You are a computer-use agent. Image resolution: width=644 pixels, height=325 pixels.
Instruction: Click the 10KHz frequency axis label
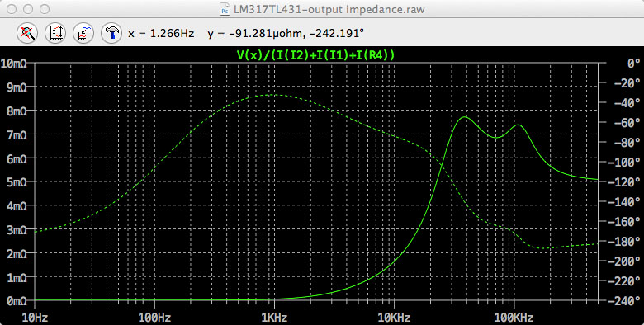(395, 317)
